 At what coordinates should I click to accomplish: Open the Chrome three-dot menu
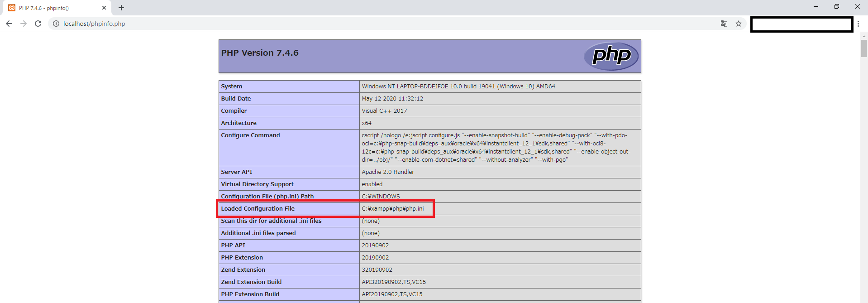[x=858, y=24]
